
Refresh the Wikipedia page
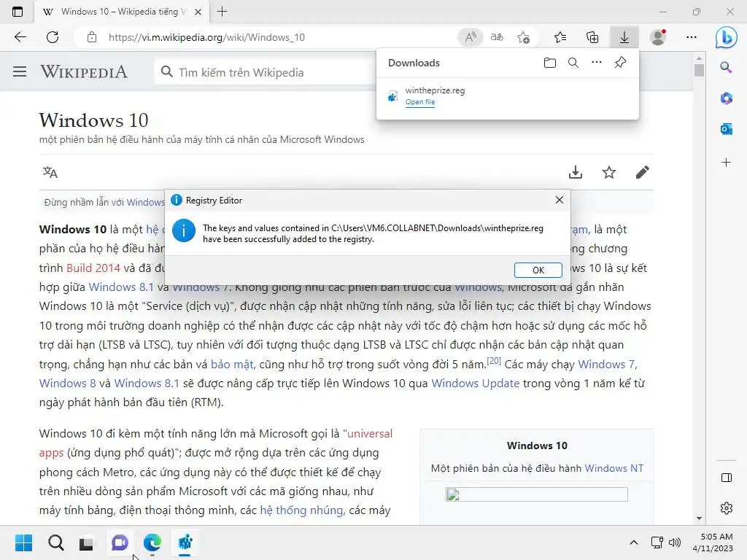(x=53, y=37)
